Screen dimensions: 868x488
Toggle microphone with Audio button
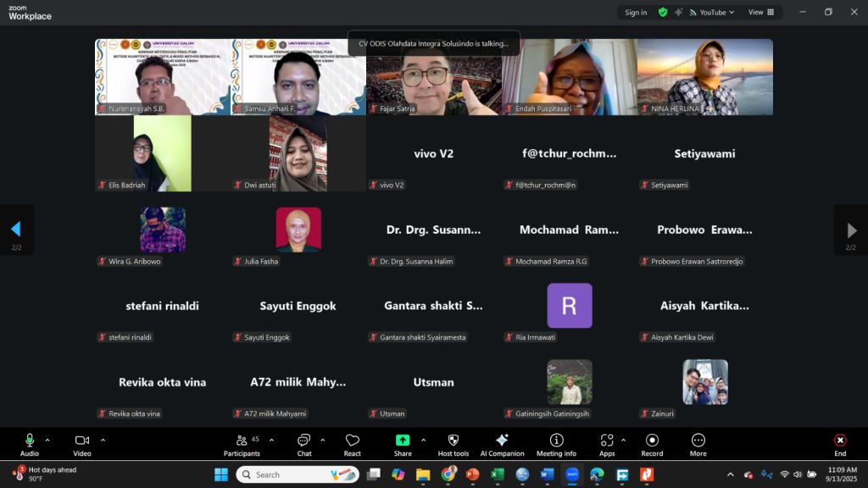(30, 444)
